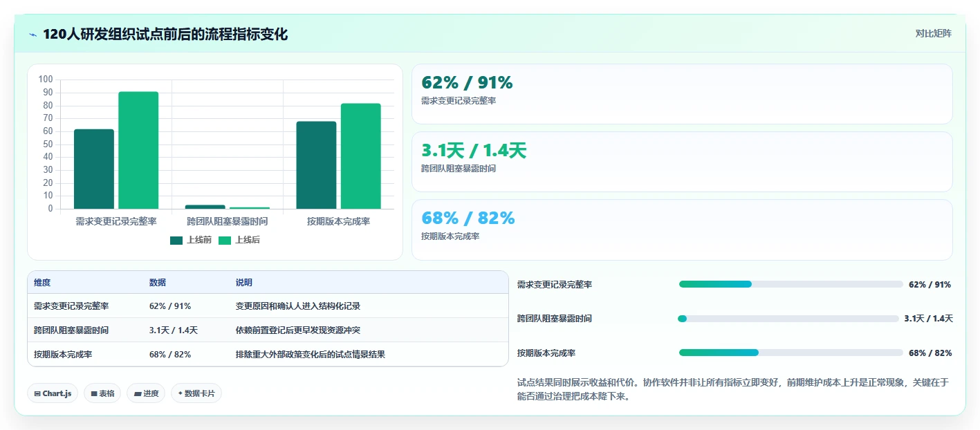Image resolution: width=980 pixels, height=430 pixels.
Task: Click the Chart.js tag chip
Action: [53, 393]
